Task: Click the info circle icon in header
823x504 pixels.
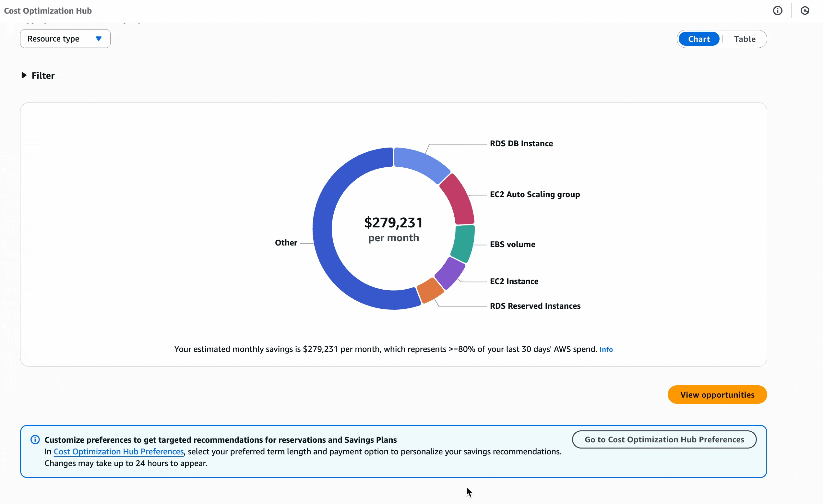Action: point(777,11)
